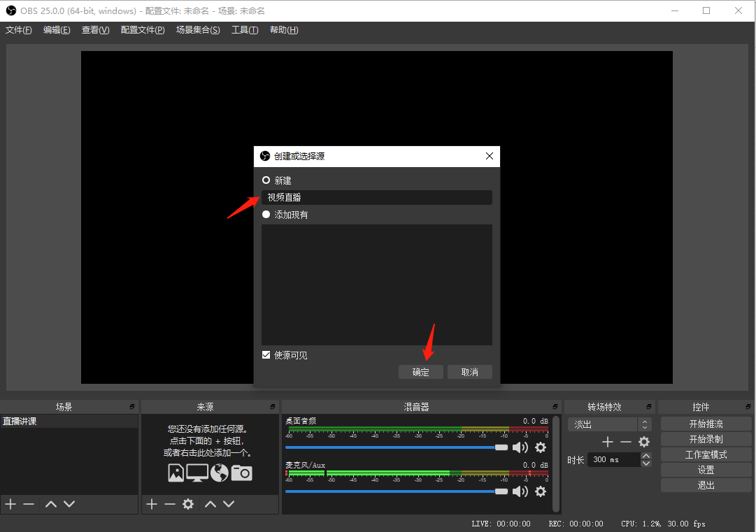Screen dimensions: 756x532
Task: Click 取消 to cancel dialog
Action: click(x=469, y=372)
